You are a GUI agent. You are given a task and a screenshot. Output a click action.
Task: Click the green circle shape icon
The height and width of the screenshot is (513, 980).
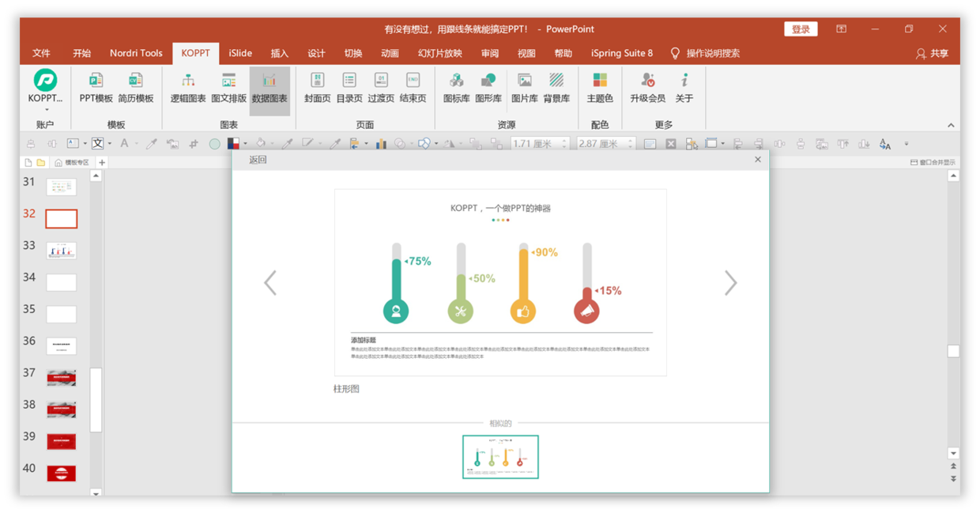(214, 144)
